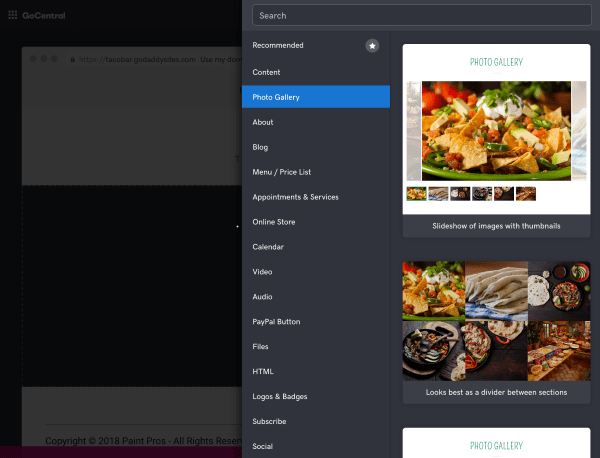This screenshot has width=600, height=458.
Task: Click the Use my domain link
Action: tap(221, 59)
